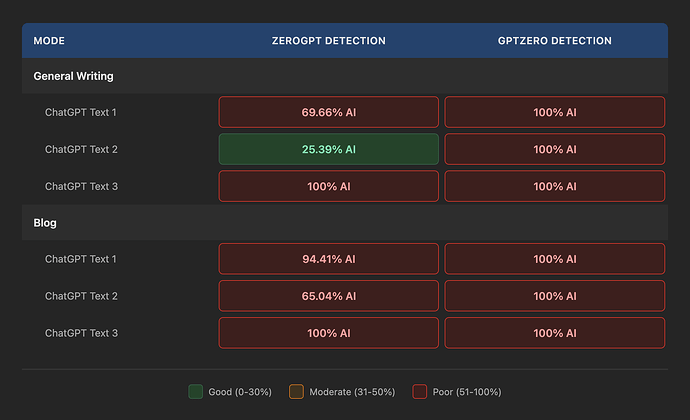Click the 94.41% AI result cell
The width and height of the screenshot is (690, 420).
point(329,259)
